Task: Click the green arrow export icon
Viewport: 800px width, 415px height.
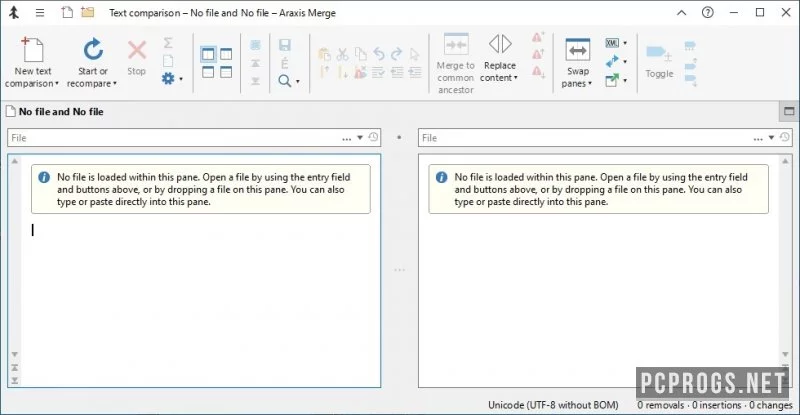Action: click(612, 80)
